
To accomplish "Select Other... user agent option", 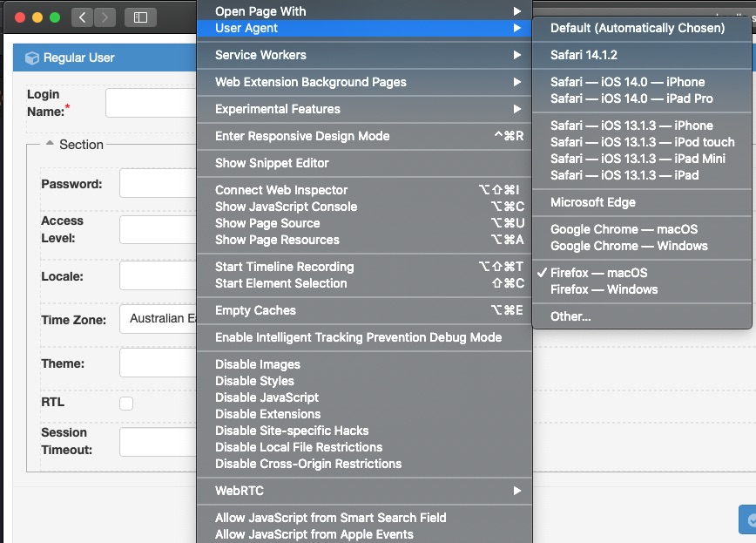I will [x=642, y=316].
